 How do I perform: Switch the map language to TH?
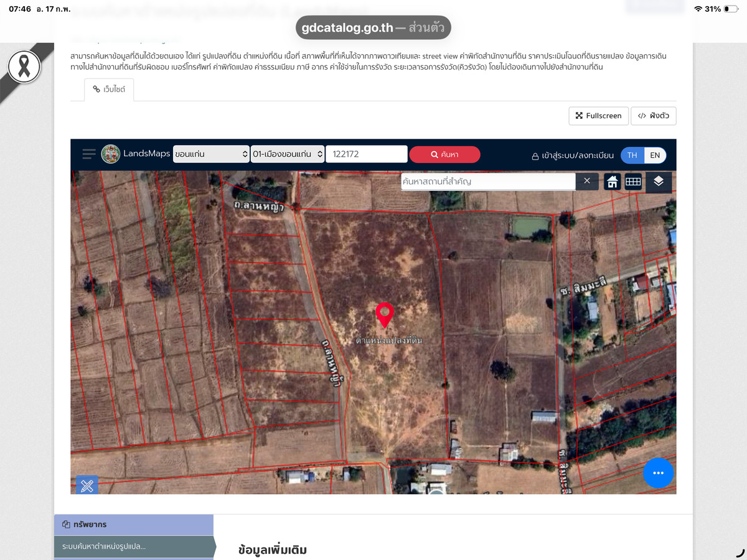pos(632,155)
